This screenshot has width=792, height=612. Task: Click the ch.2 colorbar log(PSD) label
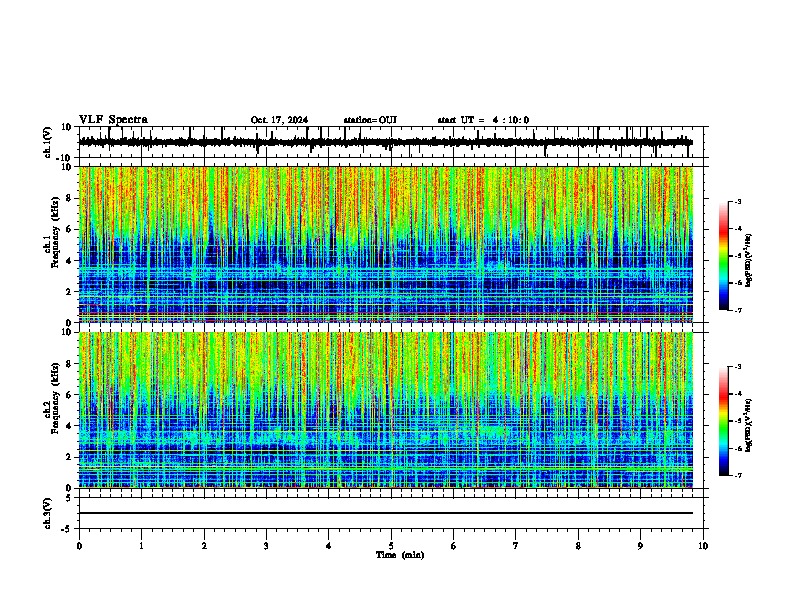point(748,425)
